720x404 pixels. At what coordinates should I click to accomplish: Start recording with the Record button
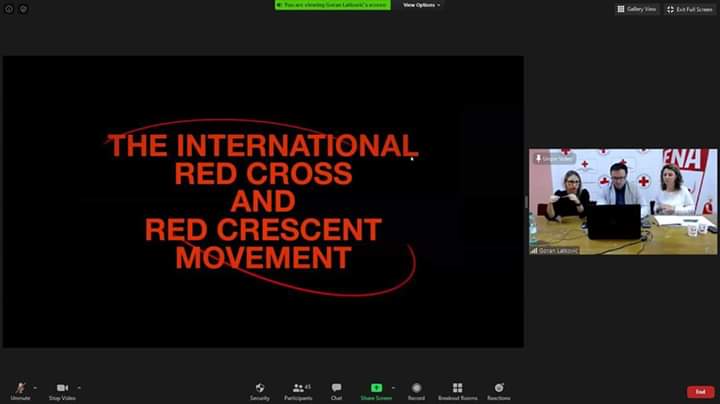tap(416, 392)
